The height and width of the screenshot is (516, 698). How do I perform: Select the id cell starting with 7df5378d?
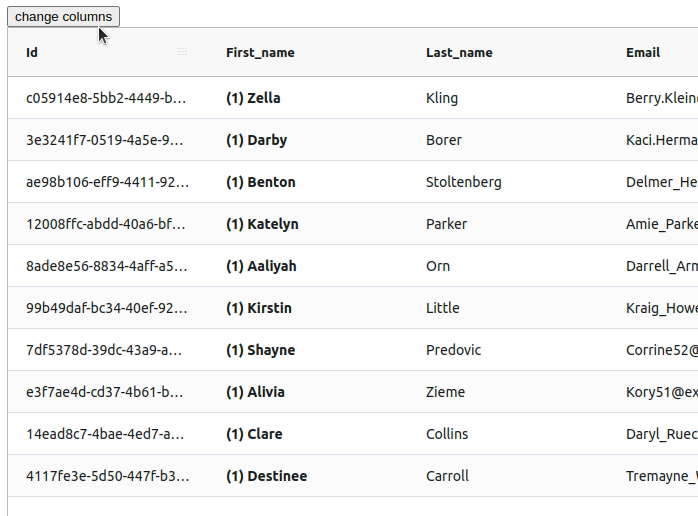tap(108, 349)
